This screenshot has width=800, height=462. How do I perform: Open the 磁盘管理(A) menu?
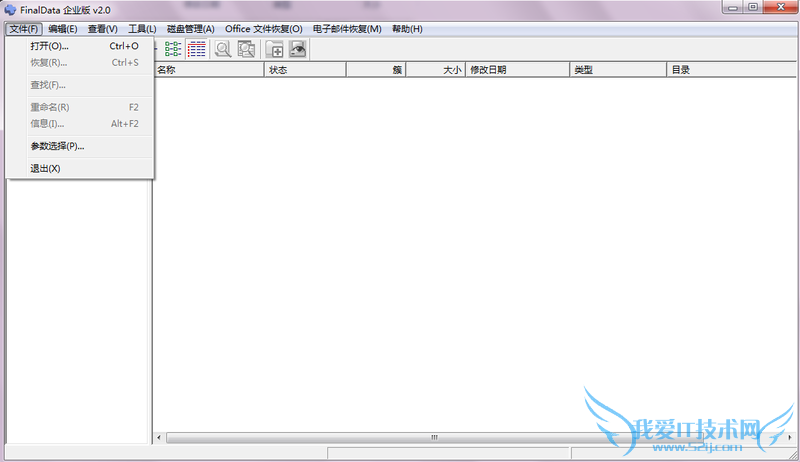191,29
